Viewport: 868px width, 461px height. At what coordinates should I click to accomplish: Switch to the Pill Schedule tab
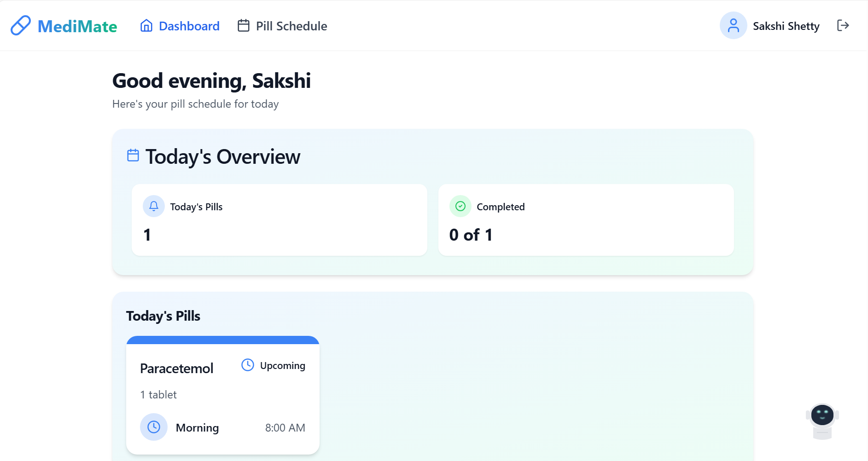tap(291, 26)
